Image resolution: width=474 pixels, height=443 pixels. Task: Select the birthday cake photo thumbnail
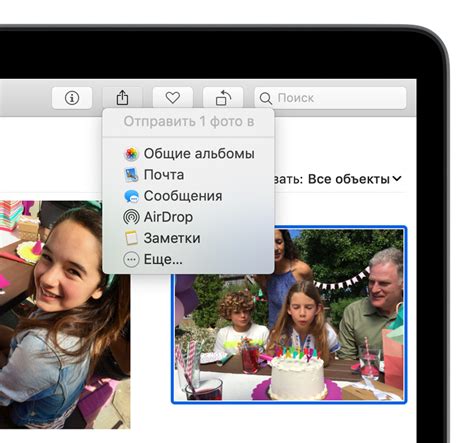tap(289, 315)
